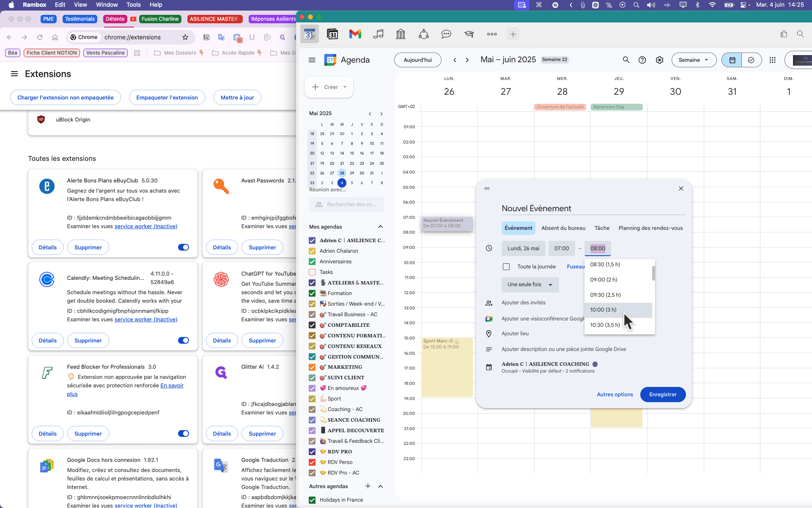Open Spotlight search in macOS menu bar
The height and width of the screenshot is (508, 812).
coord(636,5)
